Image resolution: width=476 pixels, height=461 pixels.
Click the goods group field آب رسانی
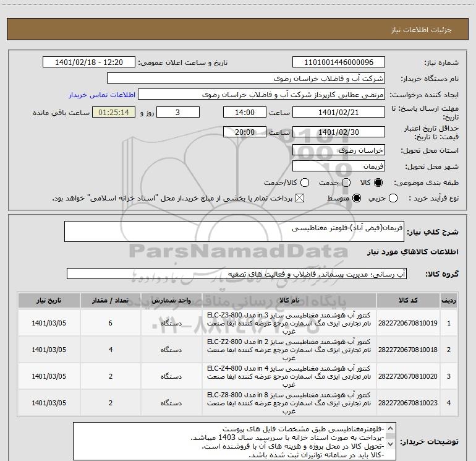pyautogui.click(x=237, y=274)
